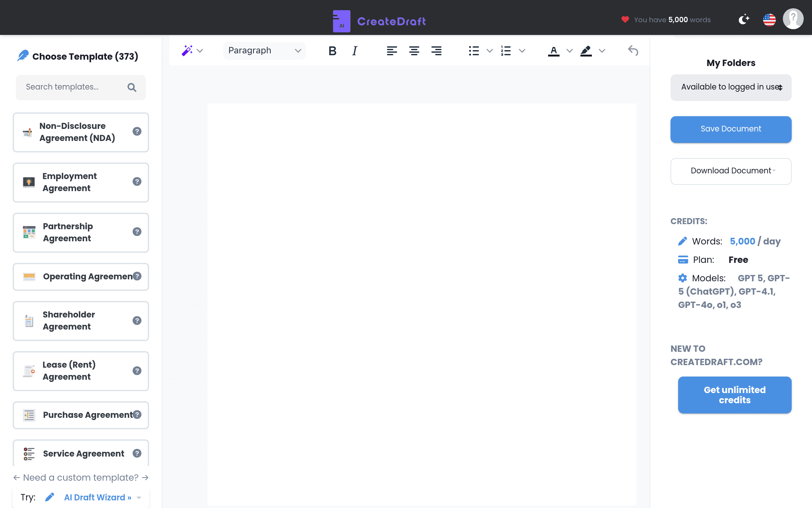
Task: Show help for Partnership Agreement
Action: [137, 231]
